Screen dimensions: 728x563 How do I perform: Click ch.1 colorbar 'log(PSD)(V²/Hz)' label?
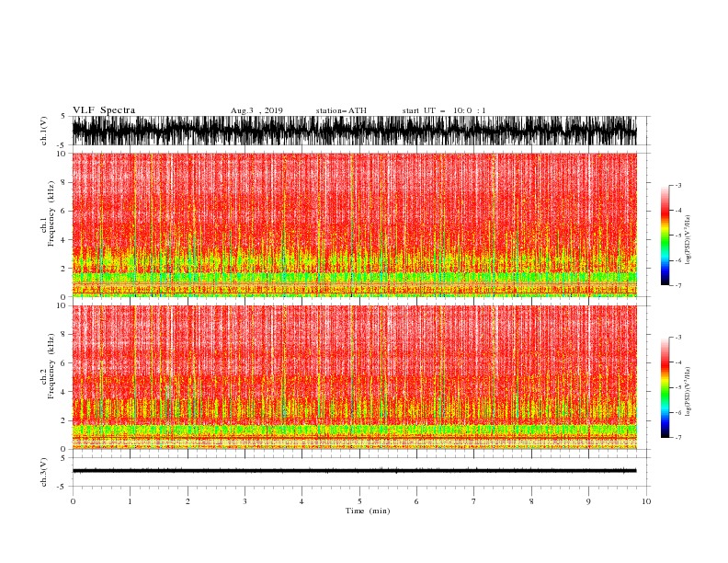[688, 240]
